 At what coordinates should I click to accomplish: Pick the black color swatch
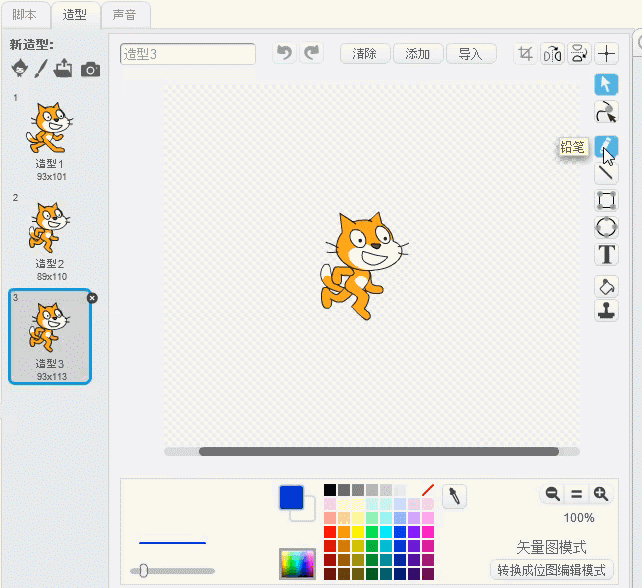click(x=330, y=490)
